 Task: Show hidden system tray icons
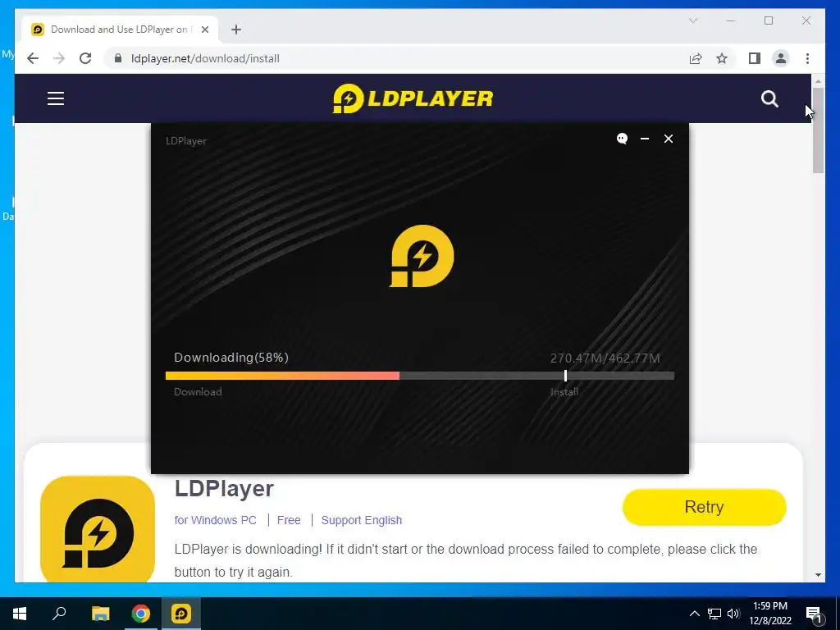694,614
